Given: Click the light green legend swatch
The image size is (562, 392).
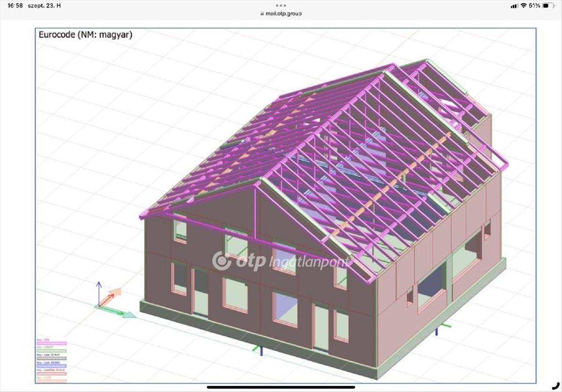Looking at the screenshot, I should (52, 351).
